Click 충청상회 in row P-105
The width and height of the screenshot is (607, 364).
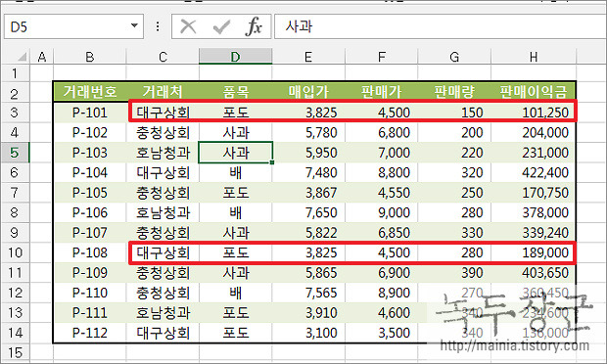coord(163,192)
